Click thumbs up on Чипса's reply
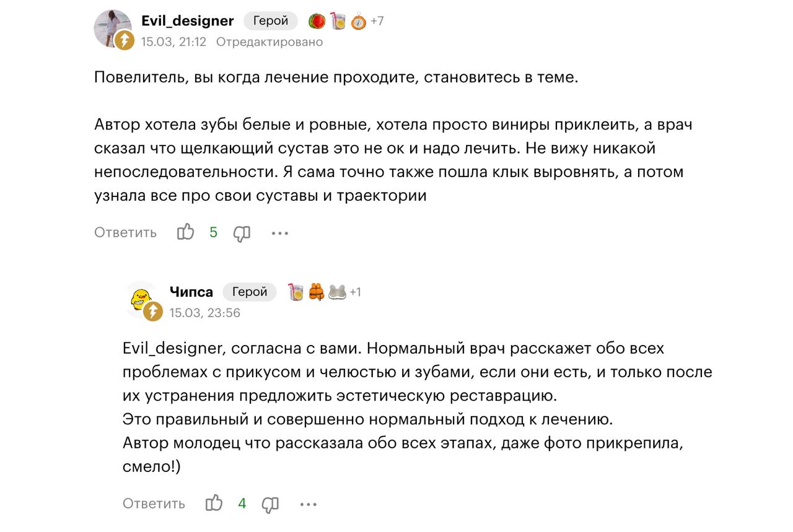This screenshot has height=532, width=793. [x=214, y=504]
